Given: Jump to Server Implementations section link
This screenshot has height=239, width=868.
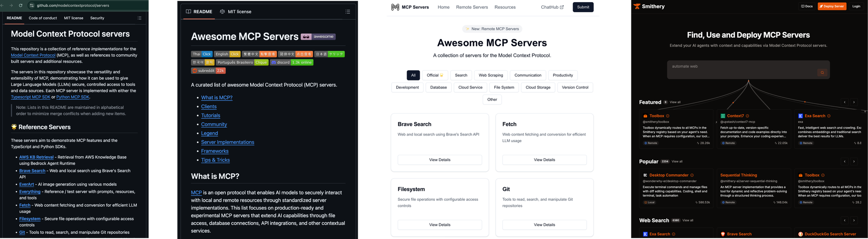Looking at the screenshot, I should point(227,142).
